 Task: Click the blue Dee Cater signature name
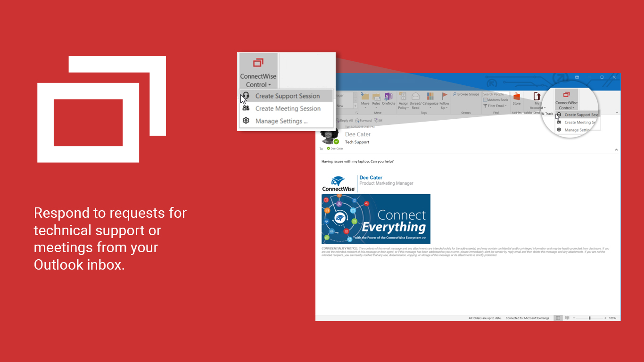click(371, 178)
